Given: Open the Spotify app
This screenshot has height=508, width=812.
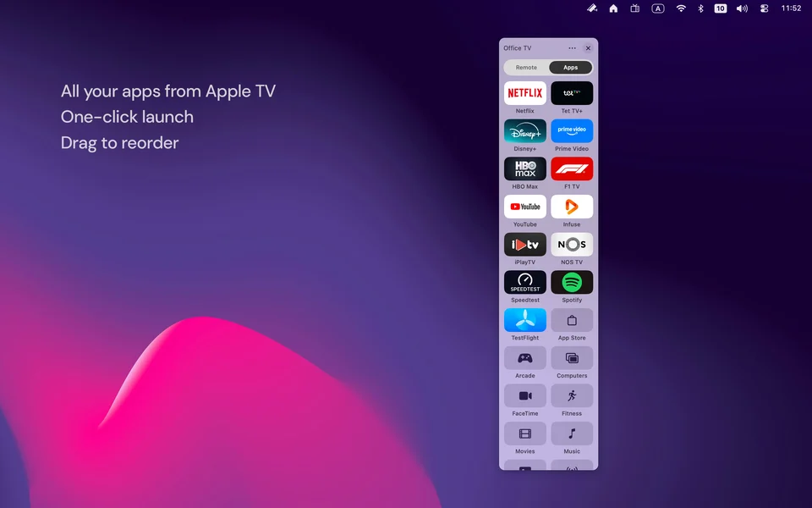Looking at the screenshot, I should point(572,283).
